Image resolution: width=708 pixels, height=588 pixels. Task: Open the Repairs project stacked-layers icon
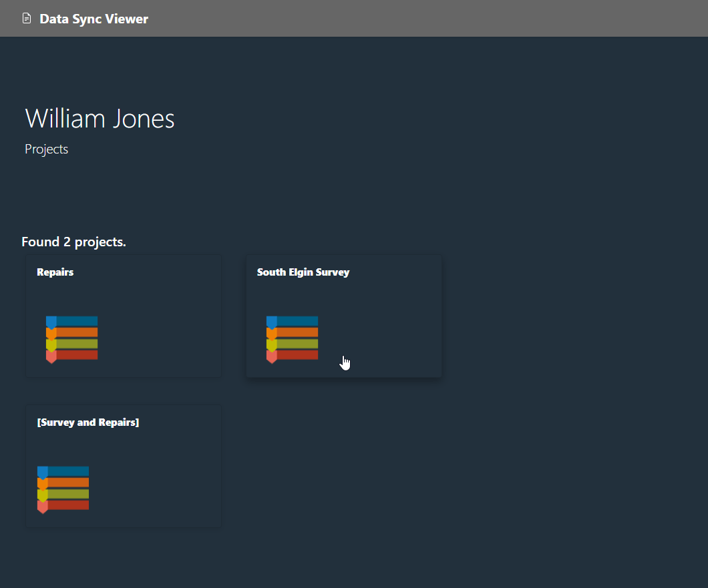[71, 339]
